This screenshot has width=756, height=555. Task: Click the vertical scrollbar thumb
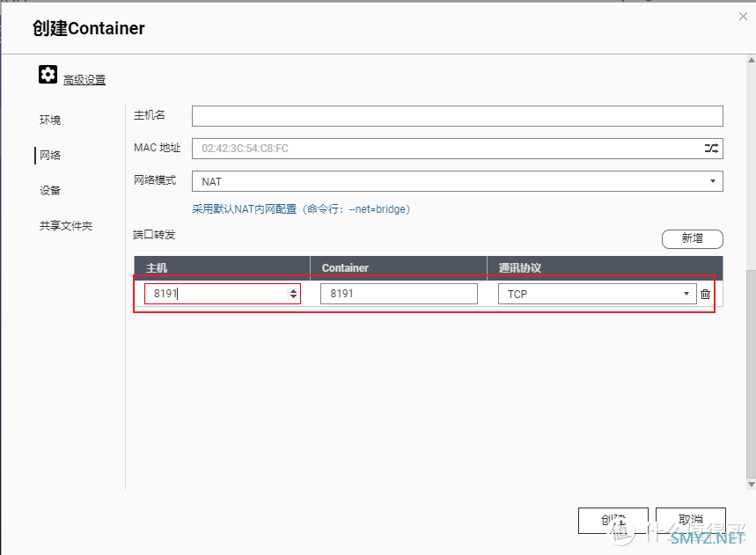coord(752,374)
